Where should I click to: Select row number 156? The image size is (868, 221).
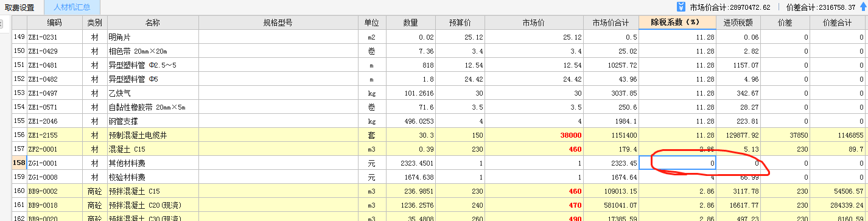pos(19,135)
